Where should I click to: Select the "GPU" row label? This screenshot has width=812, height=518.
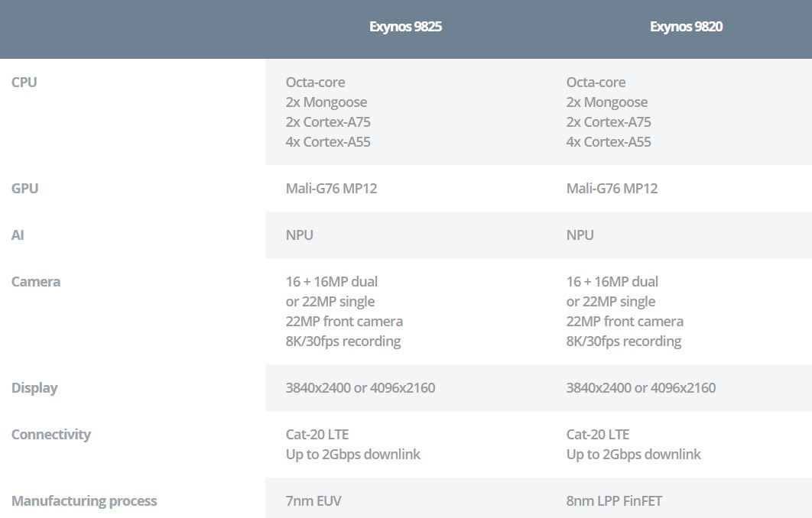click(25, 189)
